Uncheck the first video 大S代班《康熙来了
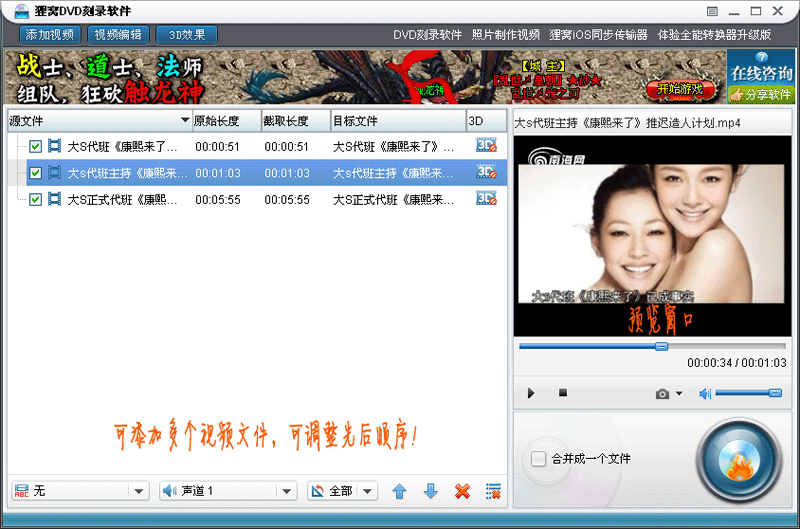800x529 pixels. coord(35,147)
